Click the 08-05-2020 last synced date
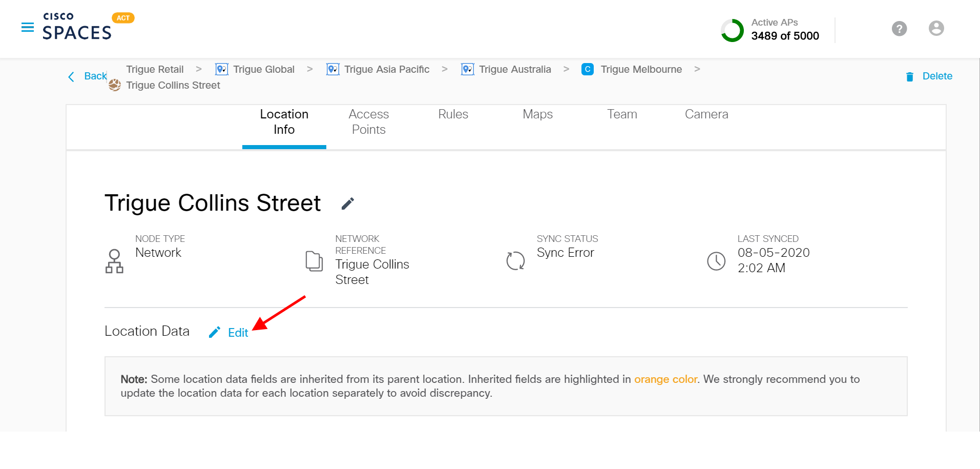The height and width of the screenshot is (469, 980). [x=774, y=253]
